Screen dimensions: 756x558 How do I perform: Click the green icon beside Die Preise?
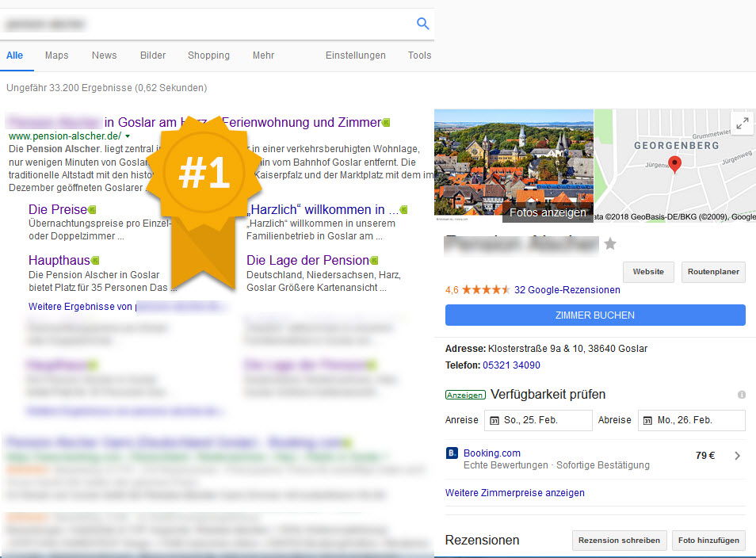click(x=92, y=210)
